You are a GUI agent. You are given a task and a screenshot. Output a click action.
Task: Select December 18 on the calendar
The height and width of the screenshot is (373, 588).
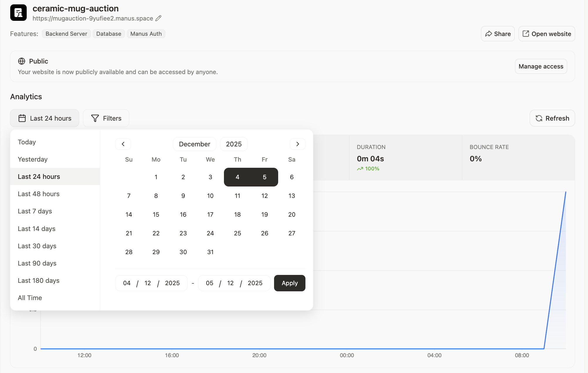click(237, 214)
